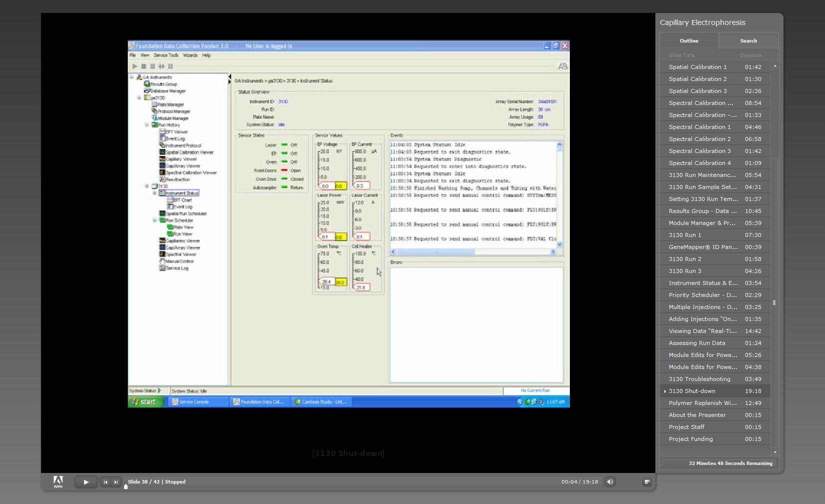Switch to the Search tab
Image resolution: width=825 pixels, height=504 pixels.
pos(748,41)
